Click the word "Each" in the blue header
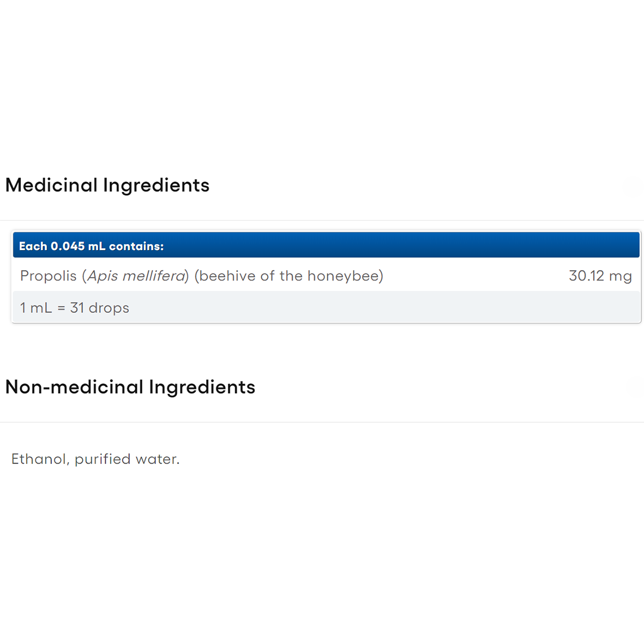 tap(33, 246)
